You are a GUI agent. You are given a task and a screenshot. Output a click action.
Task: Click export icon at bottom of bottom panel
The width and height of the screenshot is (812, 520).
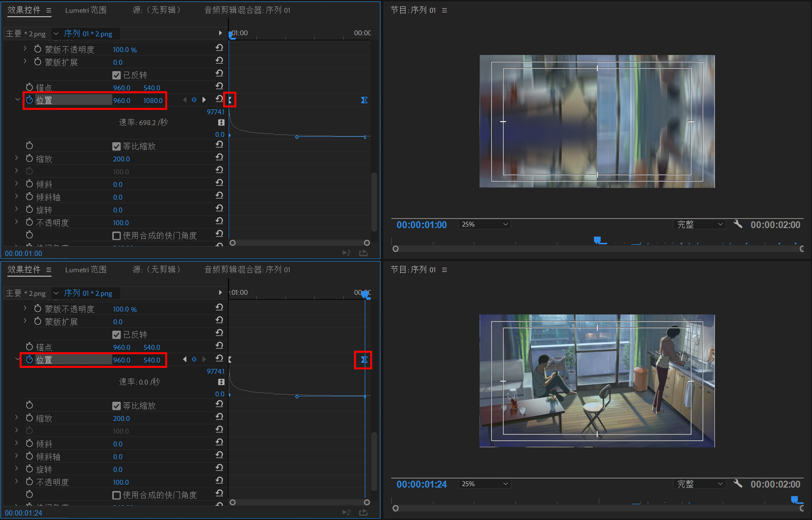coord(363,512)
